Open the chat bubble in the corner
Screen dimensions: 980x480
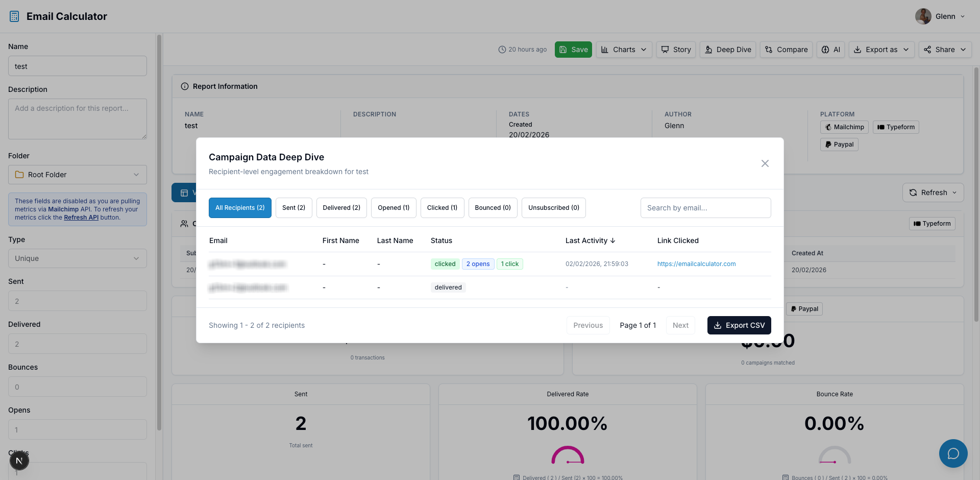tap(953, 453)
